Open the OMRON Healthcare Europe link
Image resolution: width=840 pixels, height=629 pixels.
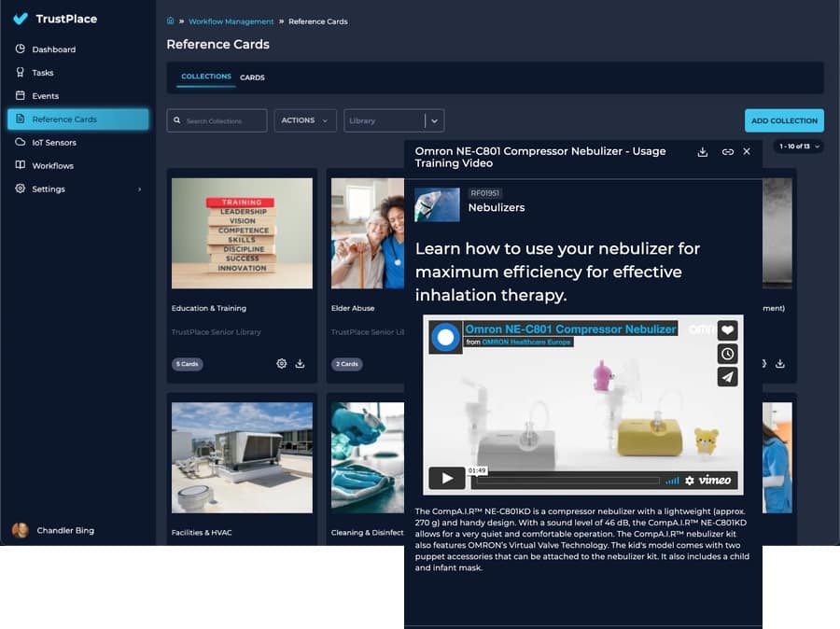coord(526,342)
